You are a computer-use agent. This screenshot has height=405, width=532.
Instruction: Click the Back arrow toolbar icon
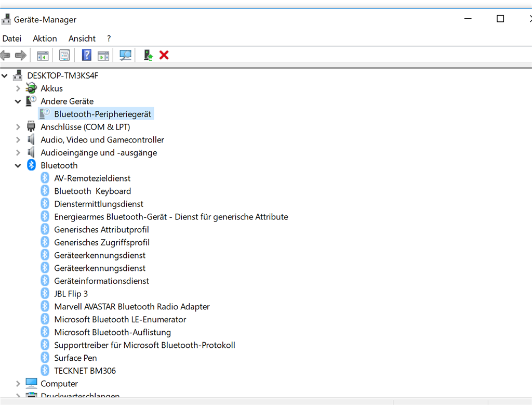click(5, 55)
